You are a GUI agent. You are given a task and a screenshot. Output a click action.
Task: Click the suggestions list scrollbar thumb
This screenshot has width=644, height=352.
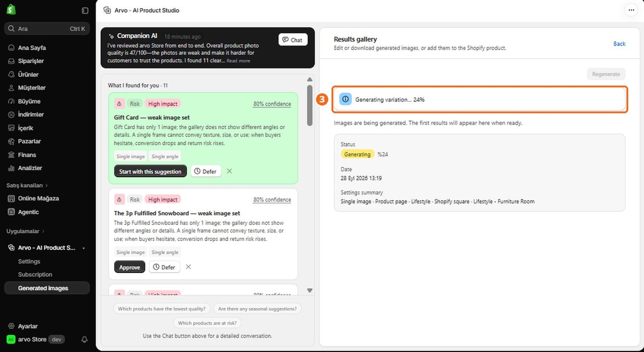coord(310,105)
